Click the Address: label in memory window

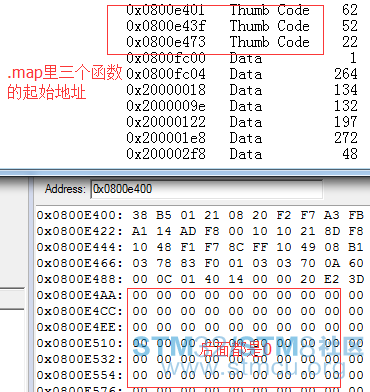pos(65,189)
